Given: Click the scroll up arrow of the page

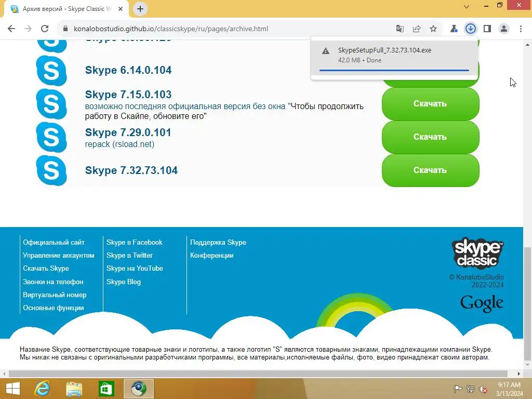Looking at the screenshot, I should tap(527, 45).
